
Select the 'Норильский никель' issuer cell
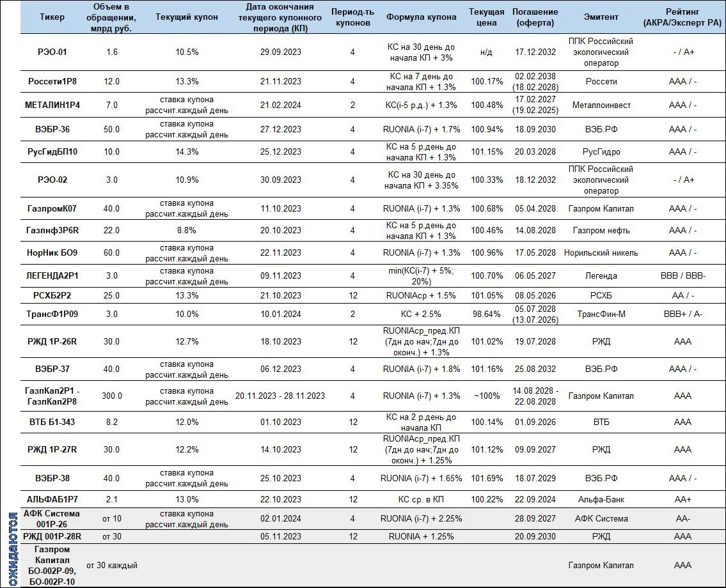601,252
